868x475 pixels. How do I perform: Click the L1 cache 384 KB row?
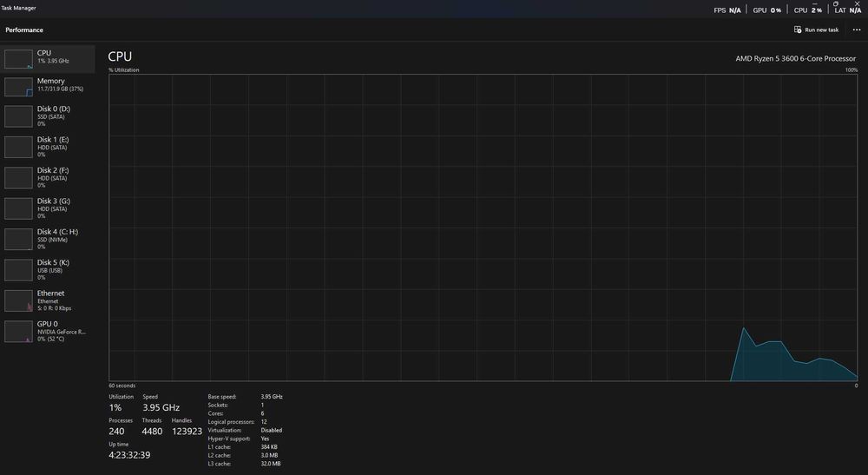tap(242, 446)
